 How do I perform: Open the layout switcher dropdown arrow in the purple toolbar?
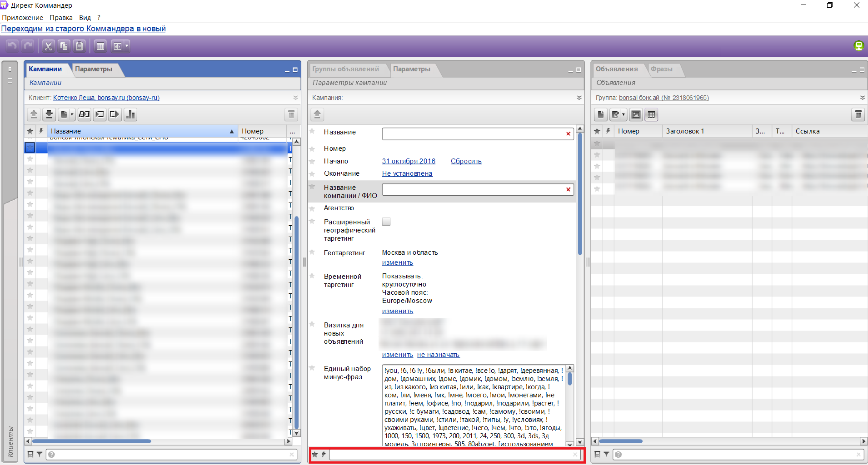pyautogui.click(x=126, y=46)
